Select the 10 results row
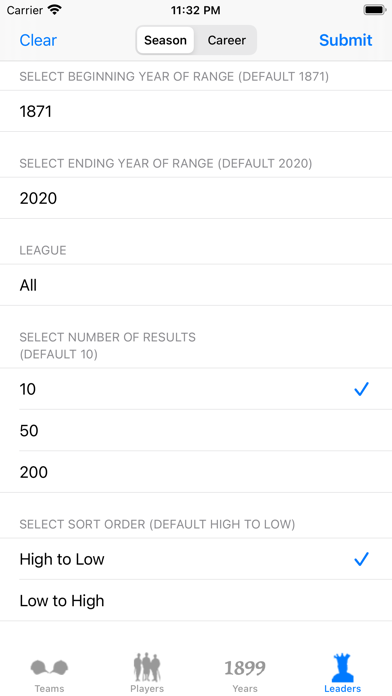Viewport: 392px width, 696px height. tap(196, 389)
